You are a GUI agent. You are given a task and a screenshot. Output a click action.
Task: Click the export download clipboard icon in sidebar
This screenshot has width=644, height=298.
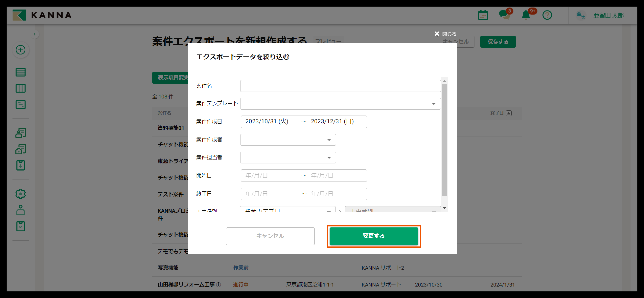[21, 165]
